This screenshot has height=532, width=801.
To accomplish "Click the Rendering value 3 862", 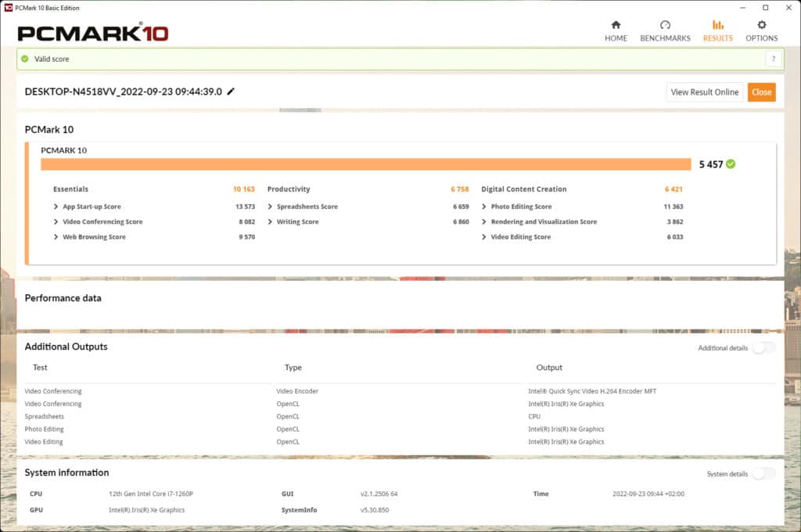I will tap(675, 221).
